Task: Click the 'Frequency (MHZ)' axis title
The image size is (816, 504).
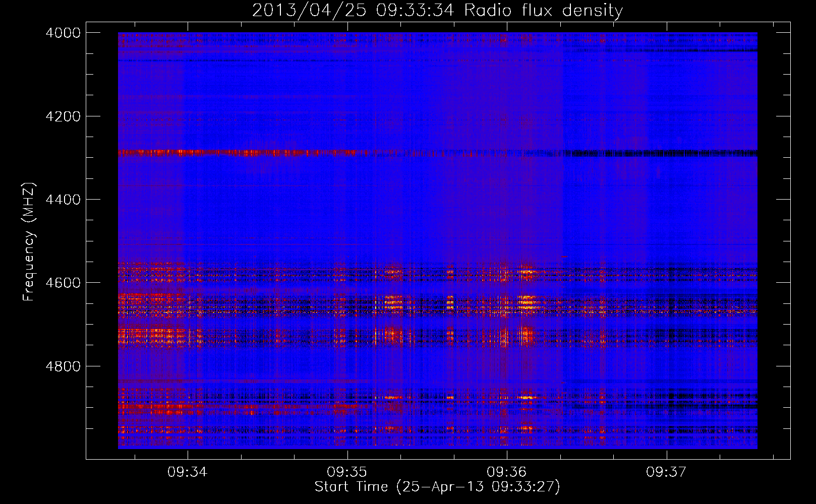Action: click(x=29, y=241)
